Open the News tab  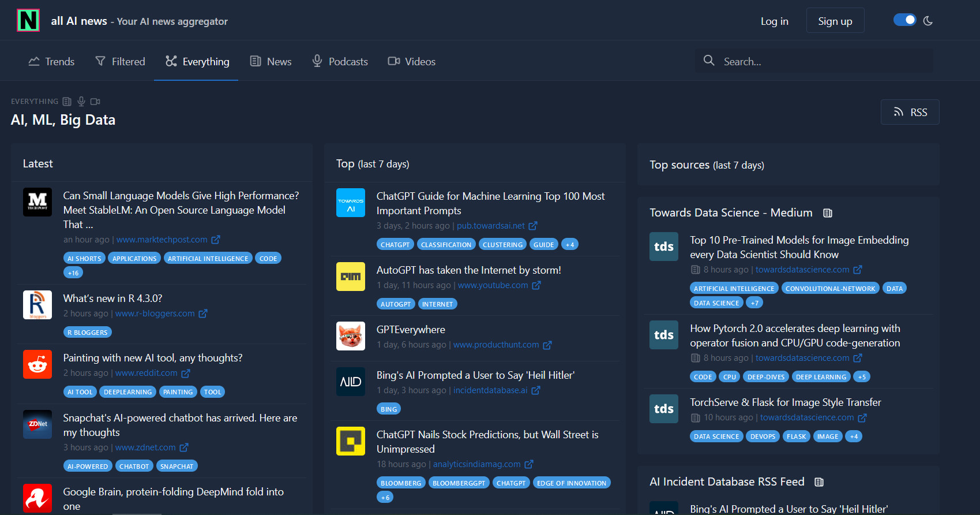tap(271, 61)
